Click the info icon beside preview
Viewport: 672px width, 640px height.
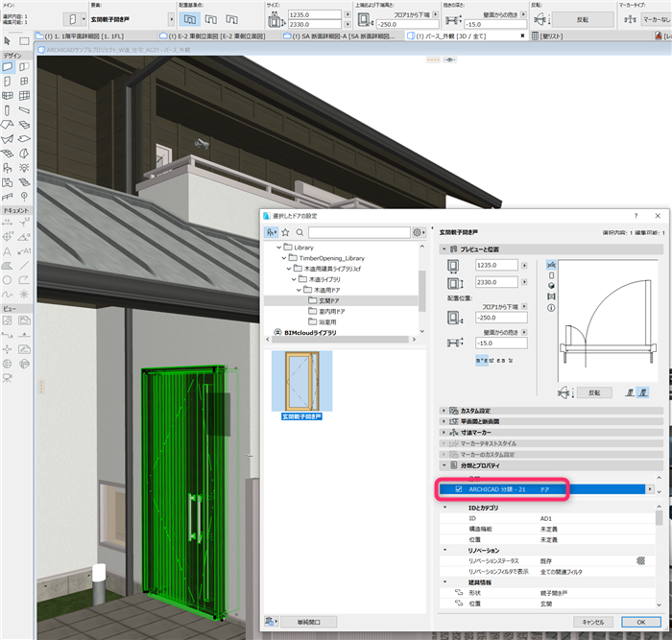click(x=551, y=308)
